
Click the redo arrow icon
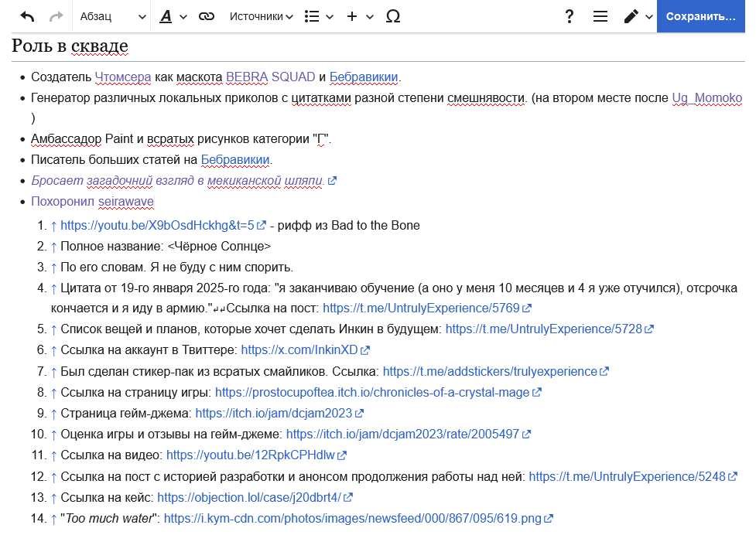point(56,16)
